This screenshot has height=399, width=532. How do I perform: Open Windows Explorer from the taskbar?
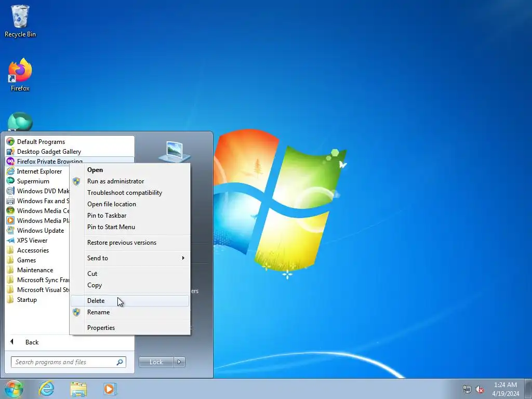click(x=78, y=389)
